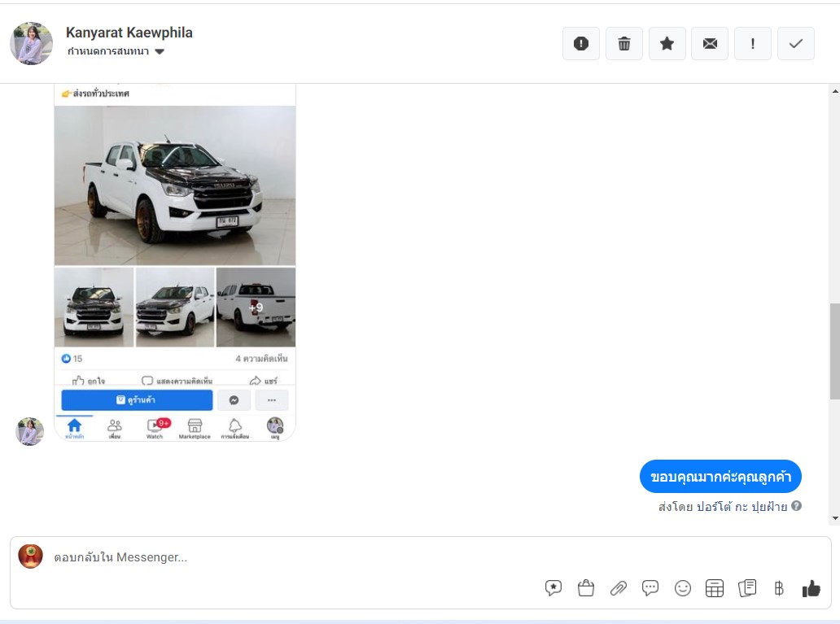Mark conversation as spam with octagon icon
Image resolution: width=840 pixels, height=624 pixels.
point(580,44)
